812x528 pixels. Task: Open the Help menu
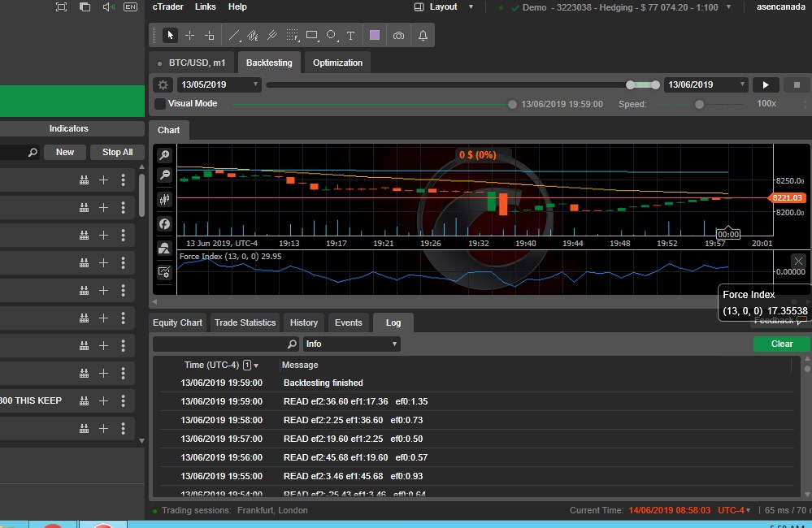pyautogui.click(x=237, y=6)
